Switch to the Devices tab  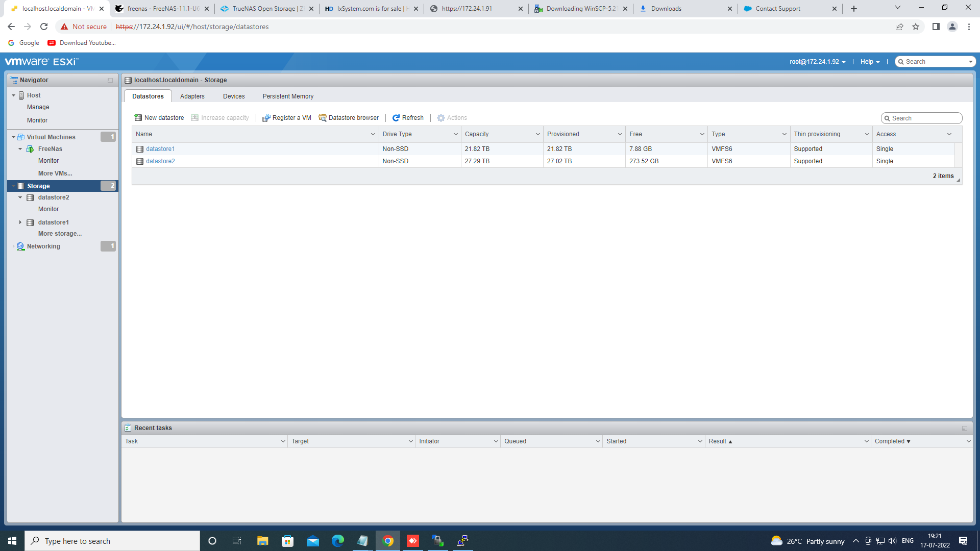tap(234, 96)
